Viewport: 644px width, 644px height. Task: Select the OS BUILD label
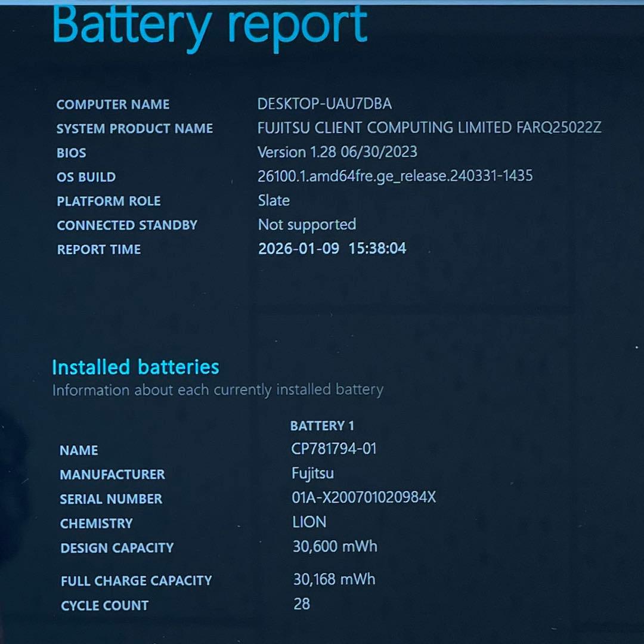(86, 177)
